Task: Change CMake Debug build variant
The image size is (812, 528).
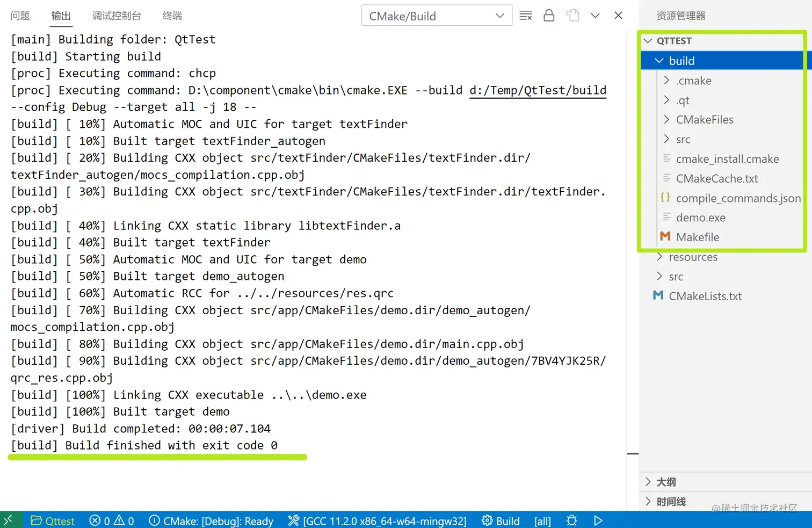Action: pyautogui.click(x=211, y=520)
